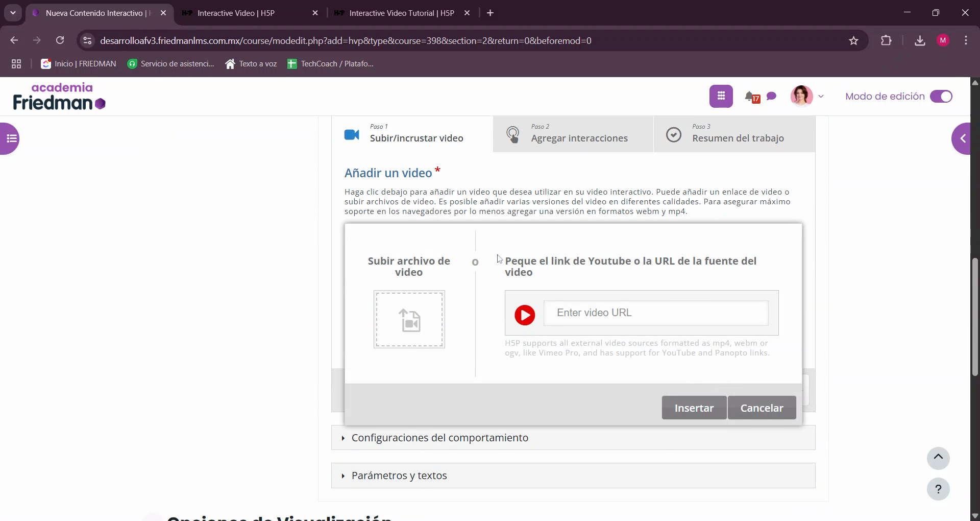The image size is (980, 521).
Task: Open Chrome three-dot menu
Action: (966, 40)
